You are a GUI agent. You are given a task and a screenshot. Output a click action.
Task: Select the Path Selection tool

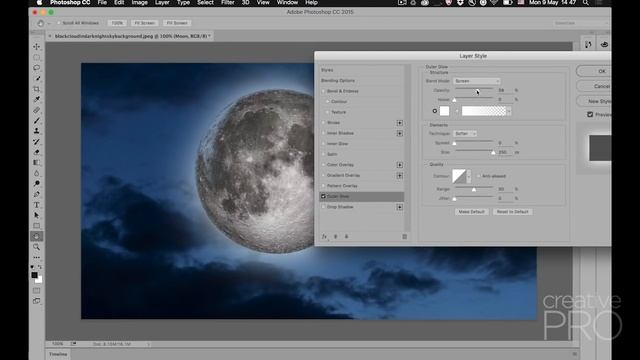[37, 215]
